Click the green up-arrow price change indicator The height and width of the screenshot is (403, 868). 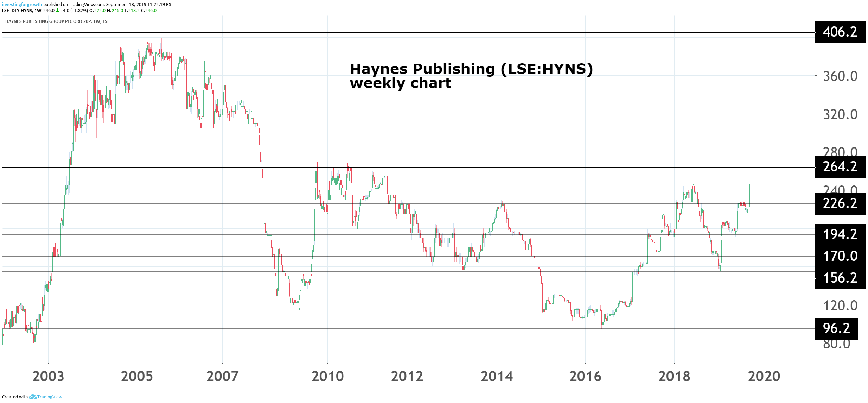pyautogui.click(x=58, y=11)
